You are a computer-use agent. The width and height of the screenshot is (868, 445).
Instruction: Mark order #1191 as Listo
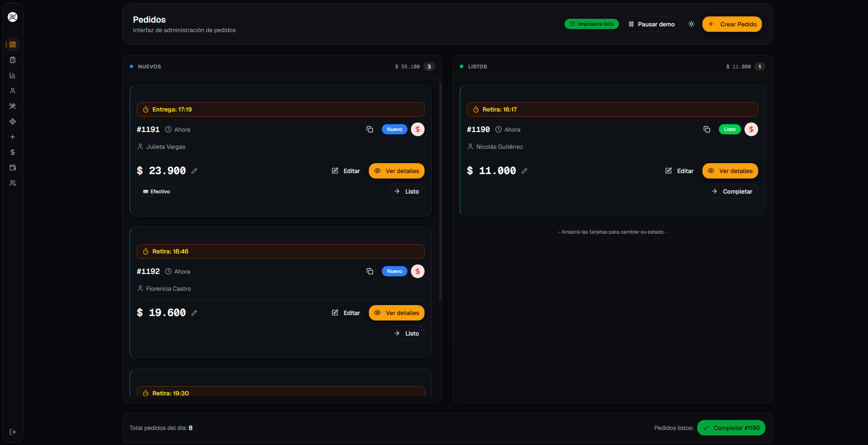pos(406,192)
